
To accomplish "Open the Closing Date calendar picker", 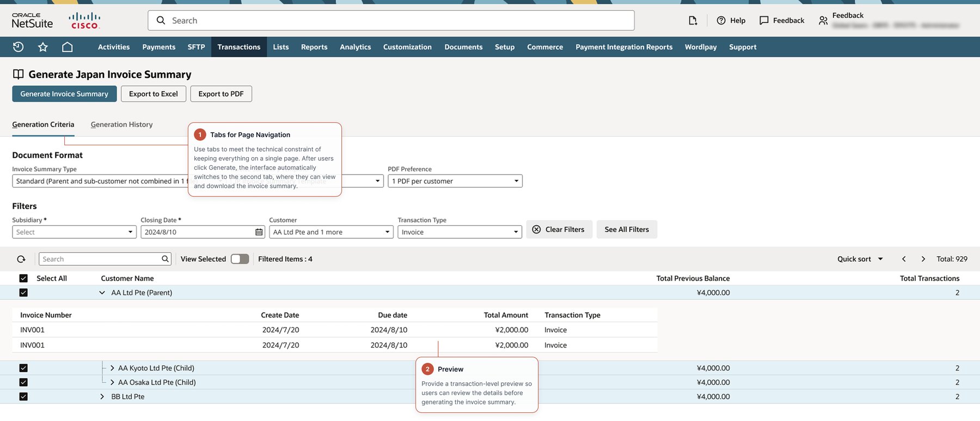I will pyautogui.click(x=259, y=232).
